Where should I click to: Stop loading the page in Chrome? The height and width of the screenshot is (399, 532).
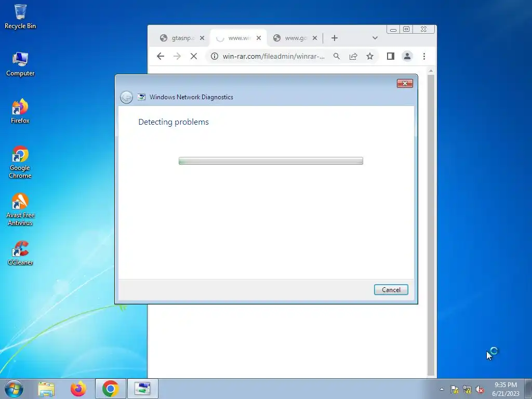tap(194, 56)
